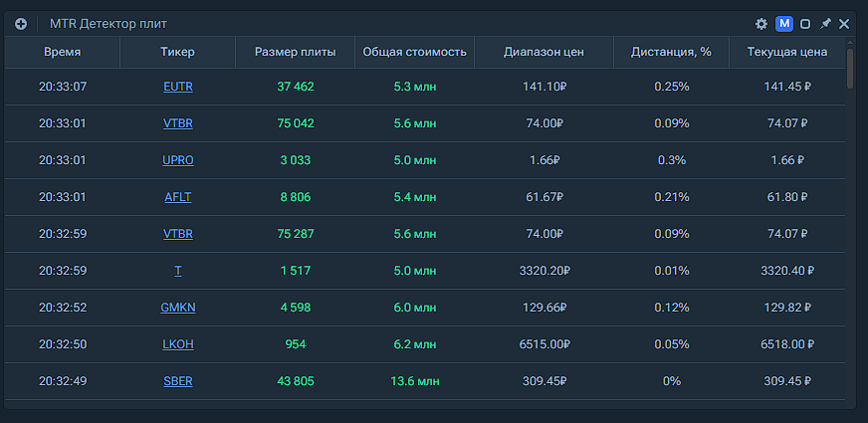
Task: Open the VTBR ticker at 20:33:01
Action: 178,123
